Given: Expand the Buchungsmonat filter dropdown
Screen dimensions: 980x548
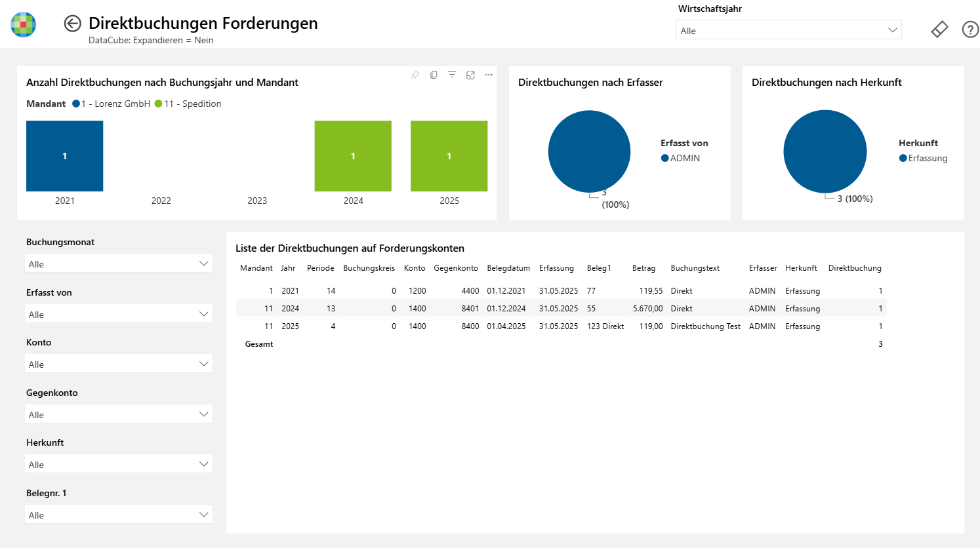Looking at the screenshot, I should [x=119, y=264].
